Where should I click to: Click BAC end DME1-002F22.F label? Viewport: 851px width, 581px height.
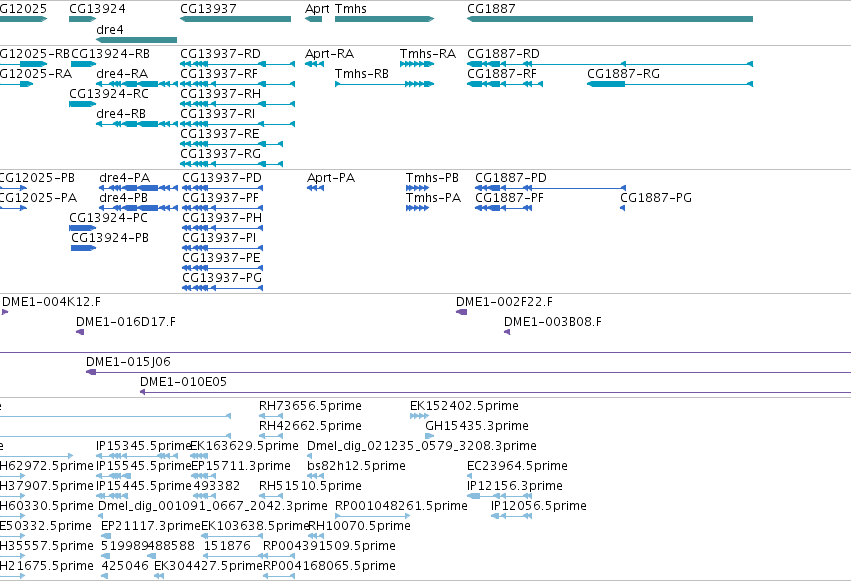tap(505, 303)
